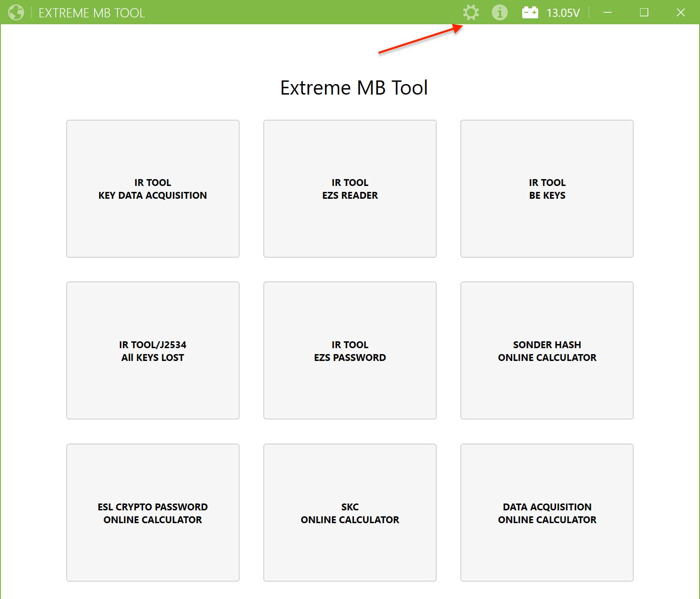Screen dimensions: 700x599
Task: Click the "Extreme MB Tool" page heading
Action: [354, 88]
